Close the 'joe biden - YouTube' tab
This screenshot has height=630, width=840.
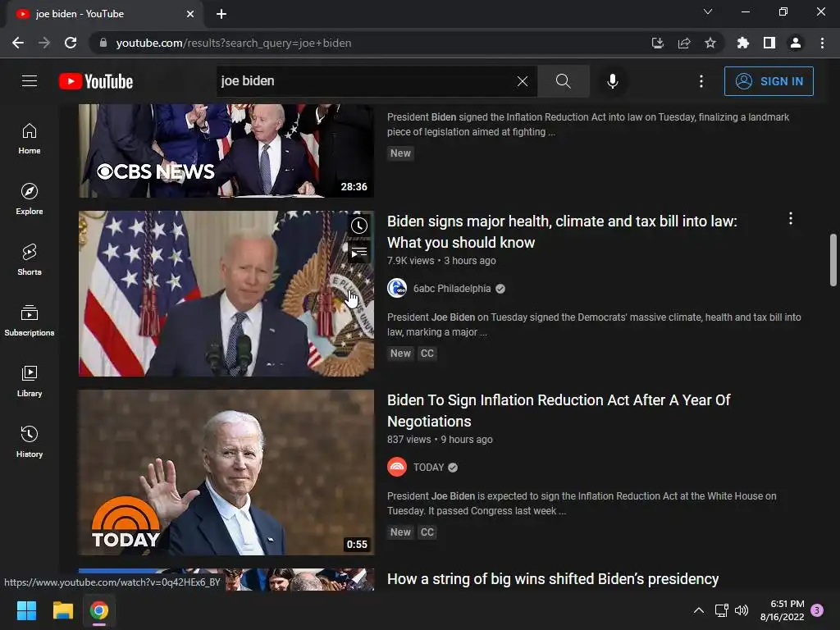coord(190,15)
